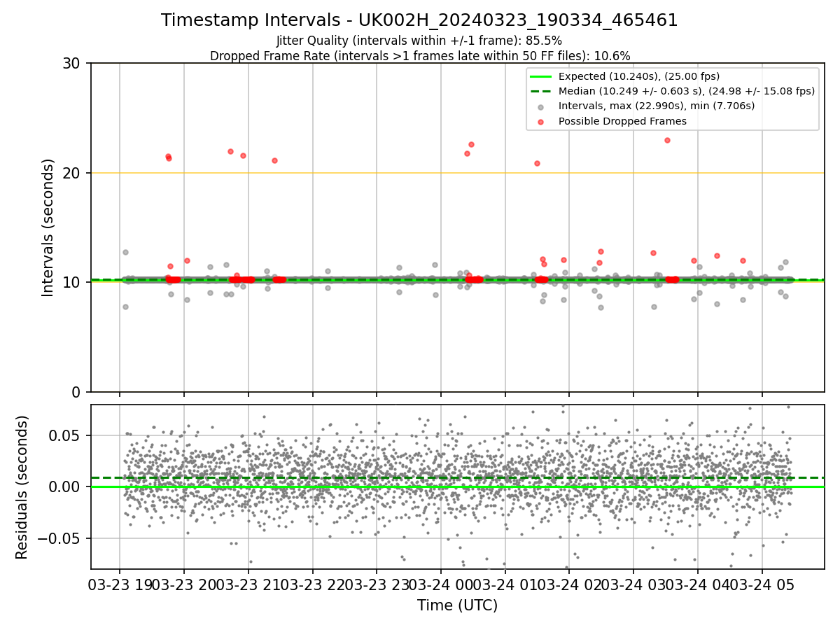Select the 'Dropped Frame Rate' 10.6% subtitle line
This screenshot has height=630, width=840.
[x=420, y=56]
